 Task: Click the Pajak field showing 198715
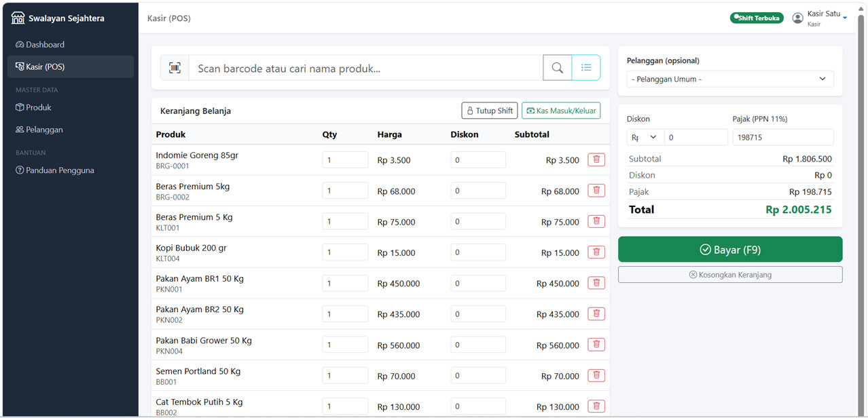[783, 137]
